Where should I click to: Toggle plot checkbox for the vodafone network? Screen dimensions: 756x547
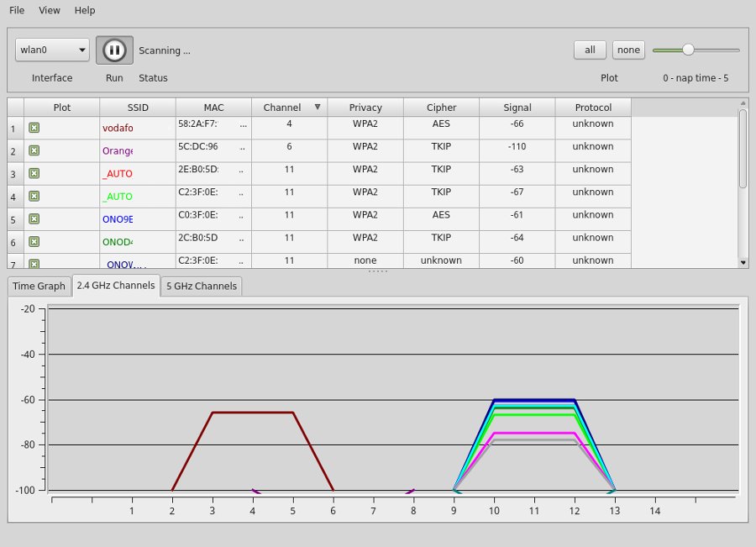point(34,128)
